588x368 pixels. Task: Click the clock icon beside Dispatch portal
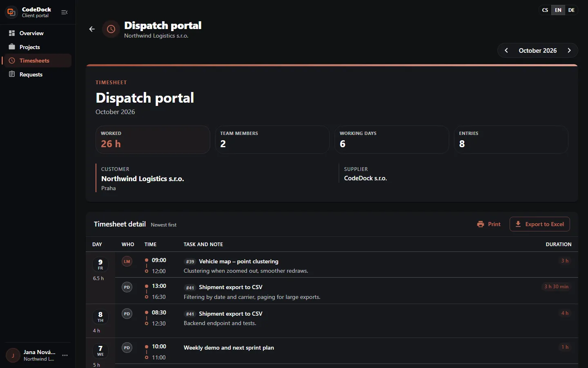111,29
